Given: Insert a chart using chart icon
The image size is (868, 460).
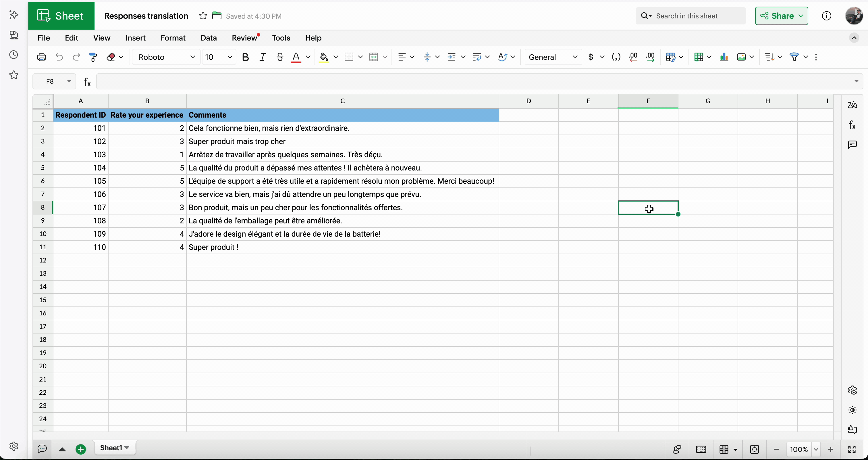Looking at the screenshot, I should [724, 57].
